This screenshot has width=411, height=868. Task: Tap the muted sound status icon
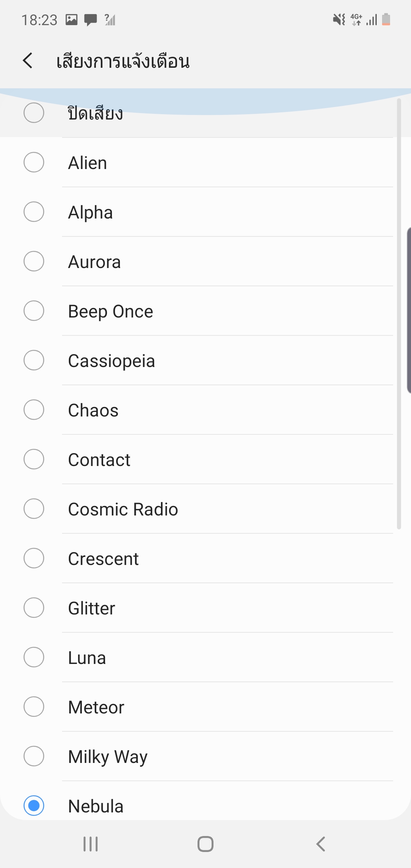point(339,19)
